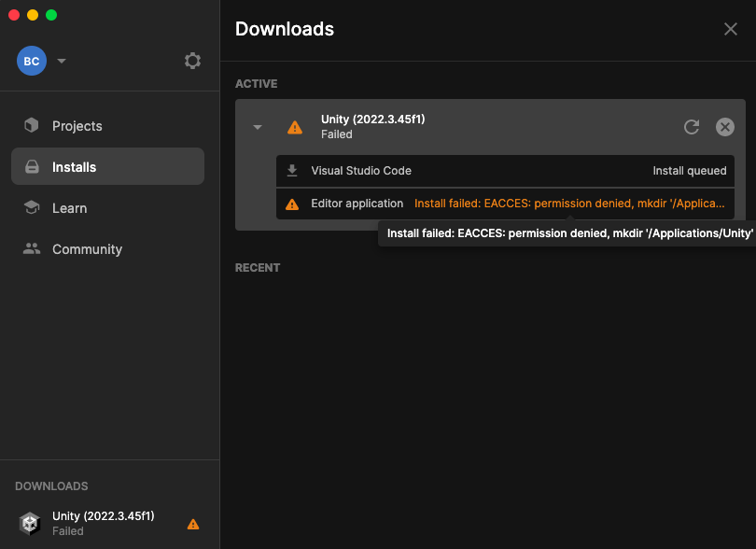The width and height of the screenshot is (756, 549).
Task: Open the Projects section
Action: pos(107,126)
